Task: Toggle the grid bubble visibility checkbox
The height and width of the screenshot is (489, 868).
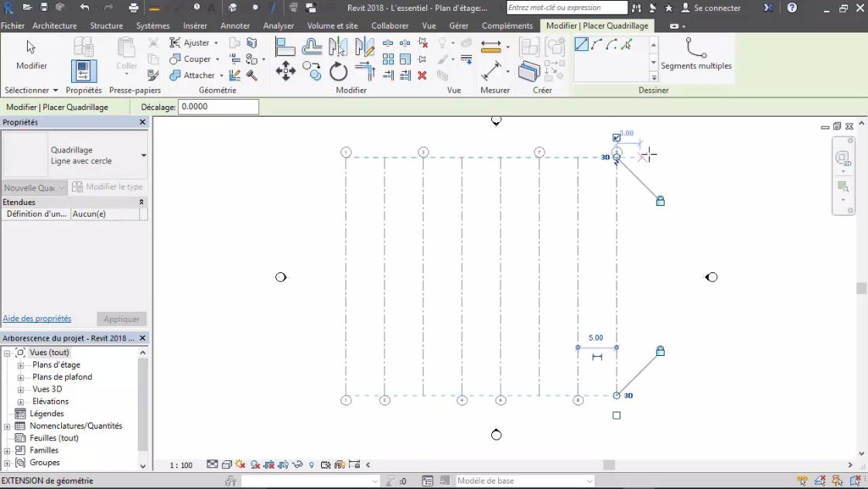Action: [x=617, y=138]
